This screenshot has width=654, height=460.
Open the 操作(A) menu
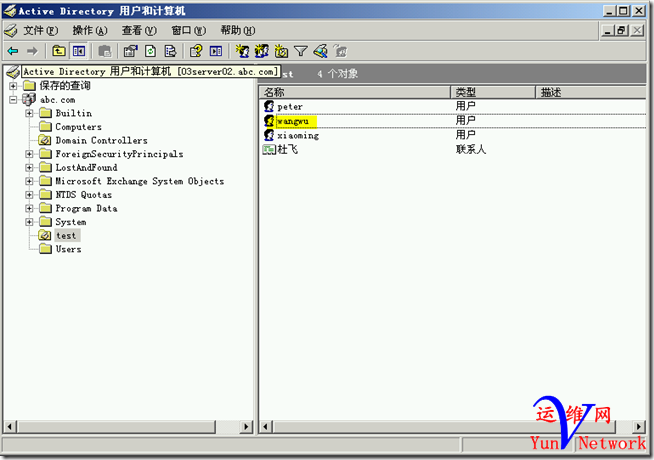(x=90, y=30)
